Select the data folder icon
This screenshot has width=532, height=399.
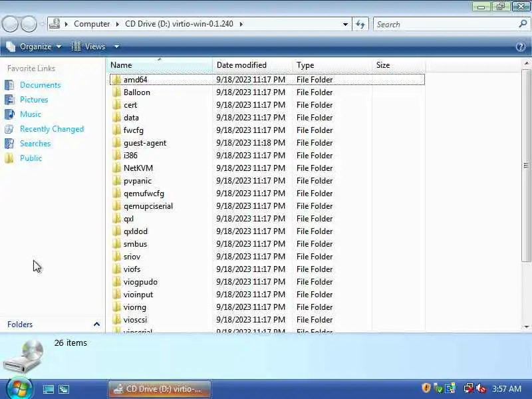(x=116, y=118)
